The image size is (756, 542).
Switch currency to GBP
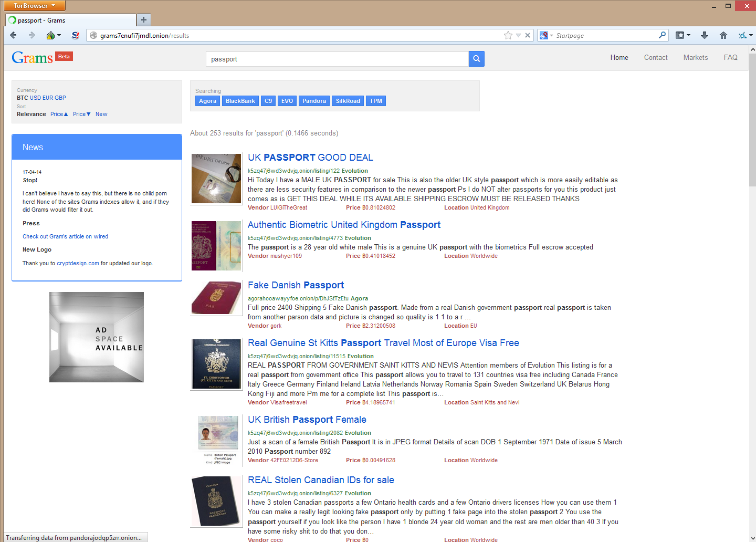60,98
